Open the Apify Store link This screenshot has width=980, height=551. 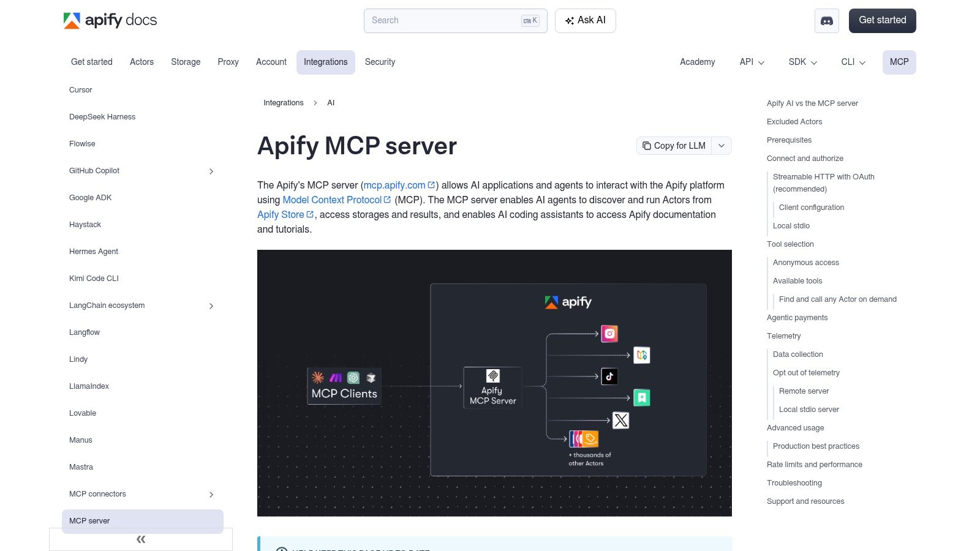(285, 215)
